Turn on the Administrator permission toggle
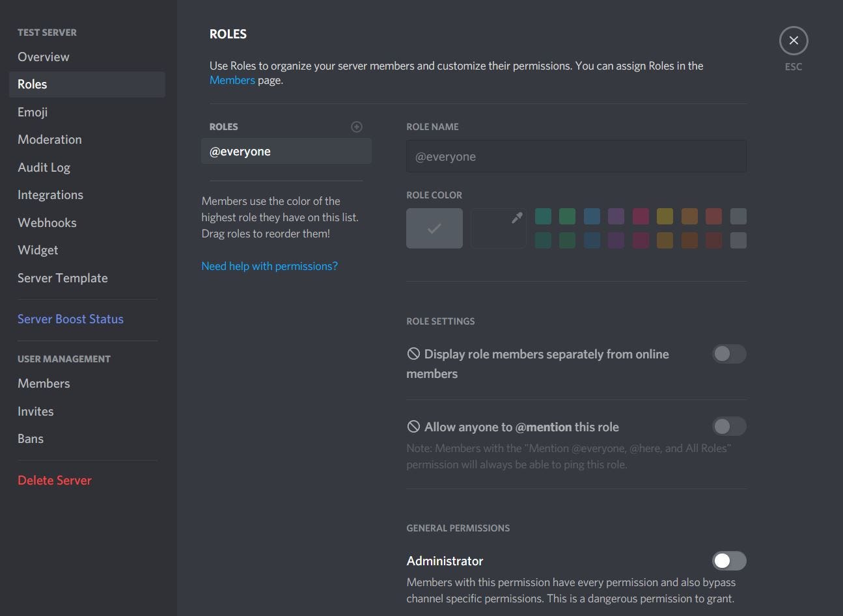 (728, 561)
